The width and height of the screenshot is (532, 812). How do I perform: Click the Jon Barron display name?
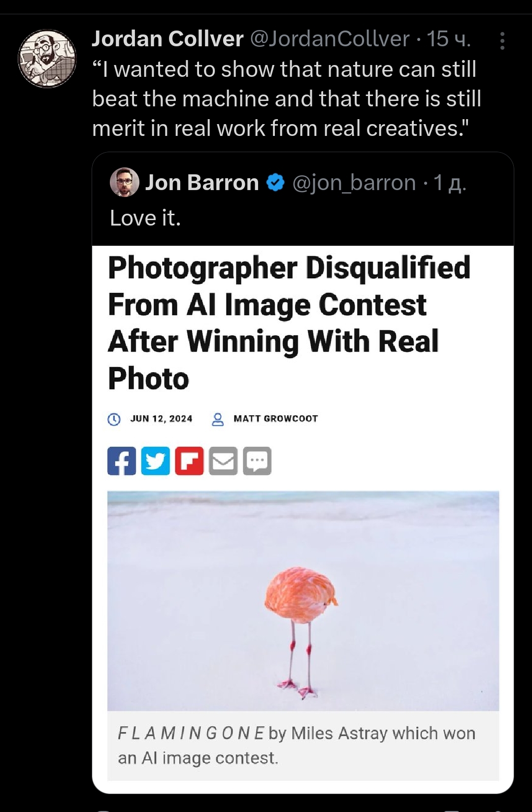(202, 183)
